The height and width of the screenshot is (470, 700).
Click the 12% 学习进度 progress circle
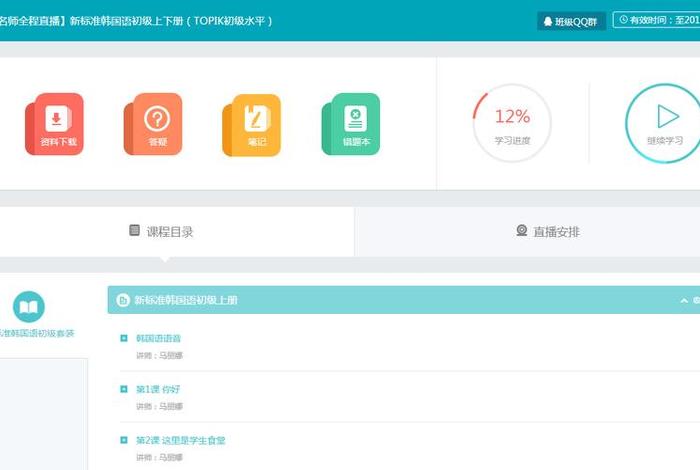(x=512, y=123)
